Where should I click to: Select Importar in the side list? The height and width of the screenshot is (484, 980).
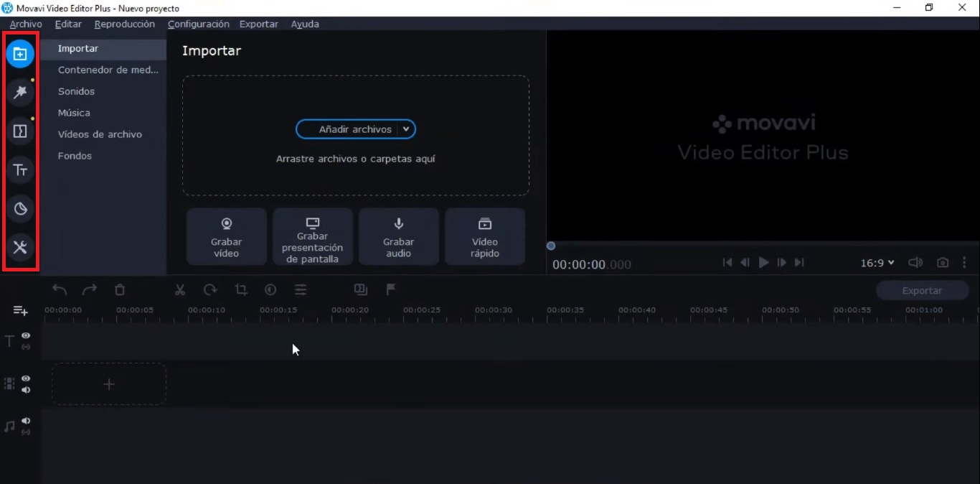[103, 49]
